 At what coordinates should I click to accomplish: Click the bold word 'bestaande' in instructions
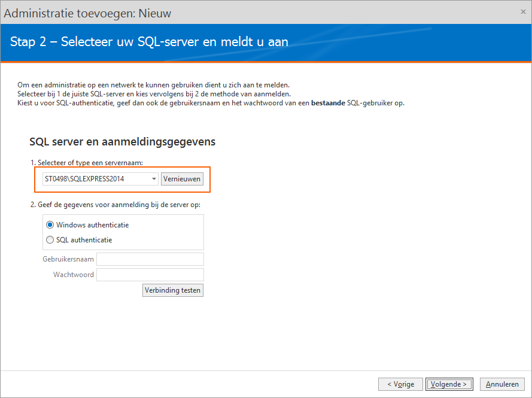[x=328, y=103]
